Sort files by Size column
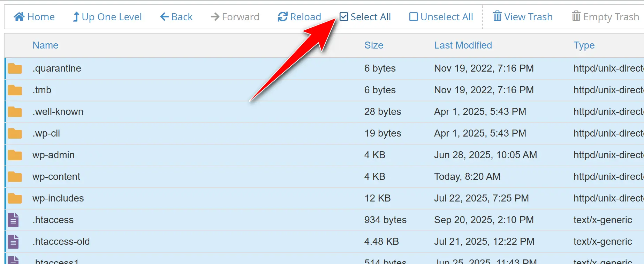 [373, 45]
